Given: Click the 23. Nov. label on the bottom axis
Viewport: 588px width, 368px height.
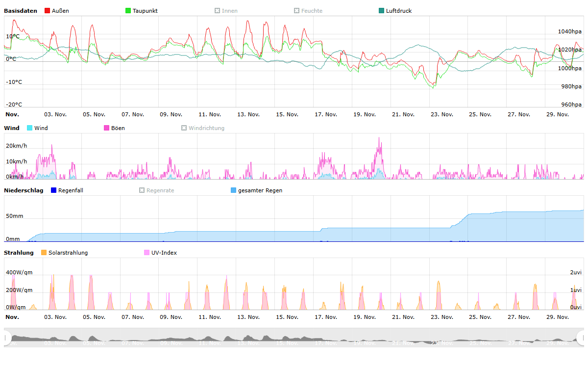Looking at the screenshot, I should (441, 317).
